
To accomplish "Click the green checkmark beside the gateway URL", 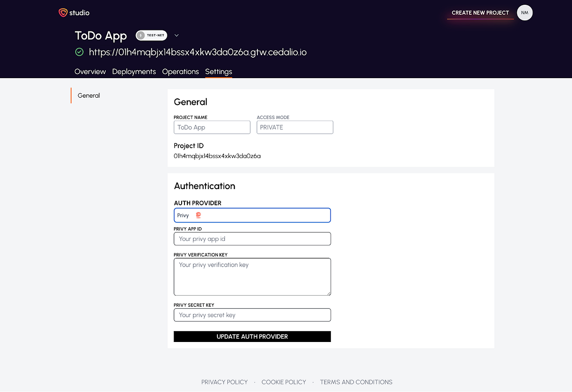I will point(79,52).
